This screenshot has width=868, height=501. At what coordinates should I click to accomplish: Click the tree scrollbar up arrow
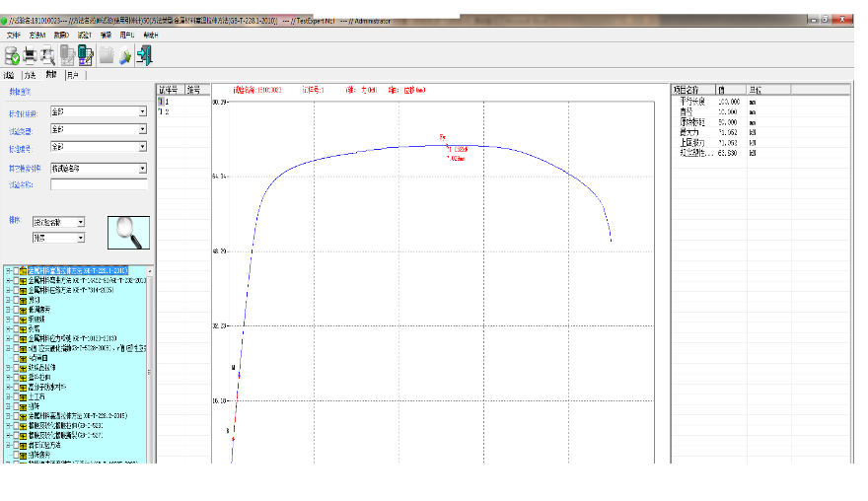pos(150,271)
